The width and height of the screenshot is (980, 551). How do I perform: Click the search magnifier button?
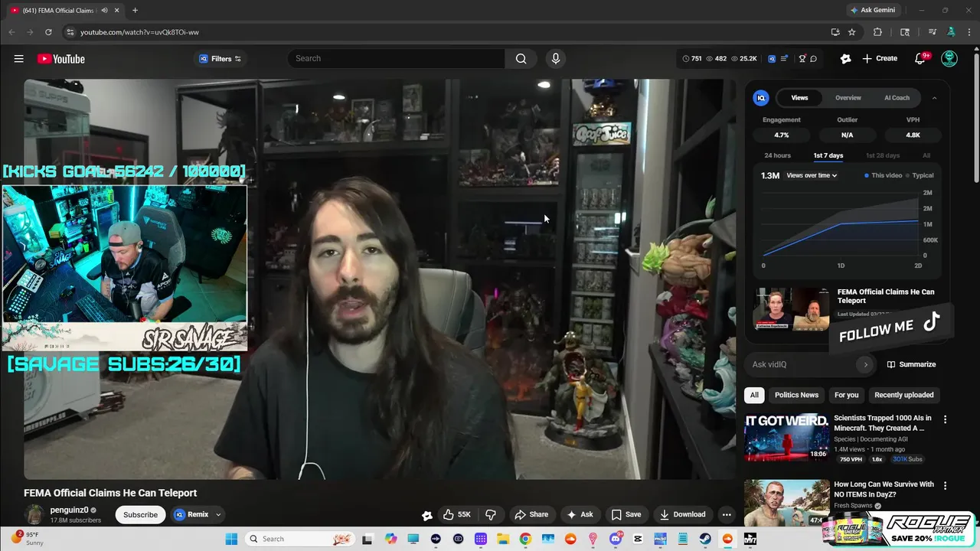(x=521, y=58)
